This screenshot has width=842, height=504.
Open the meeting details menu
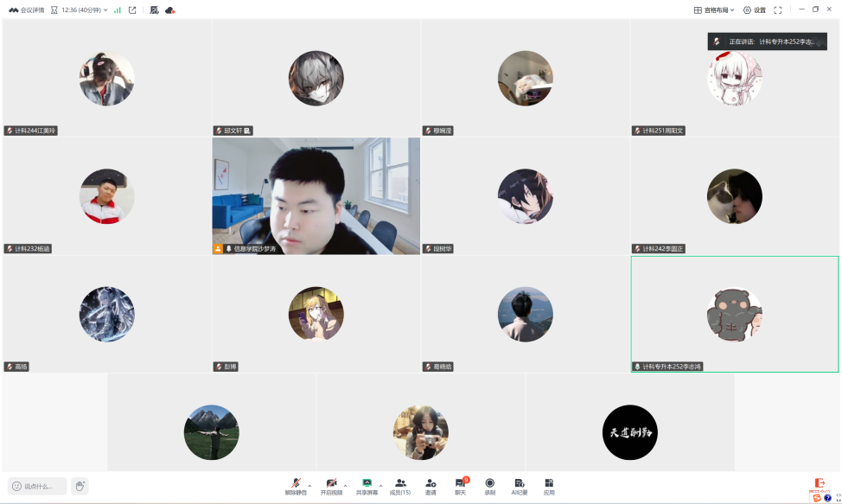pyautogui.click(x=27, y=10)
